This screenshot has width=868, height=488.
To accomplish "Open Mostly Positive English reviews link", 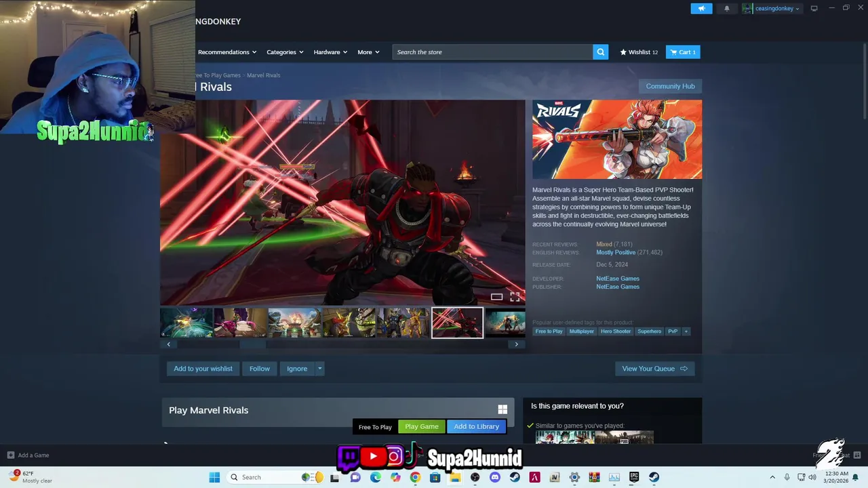I will [616, 252].
